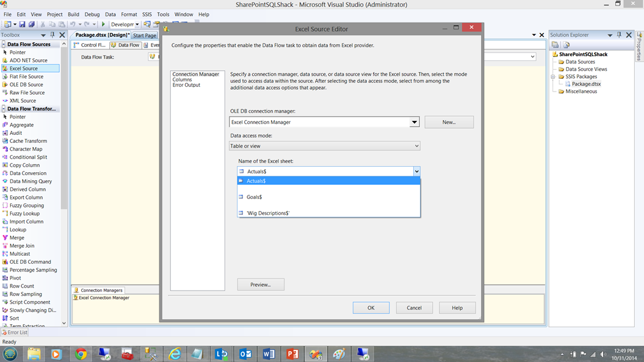Image resolution: width=644 pixels, height=362 pixels.
Task: Switch to the Control Flow tab
Action: [x=90, y=45]
